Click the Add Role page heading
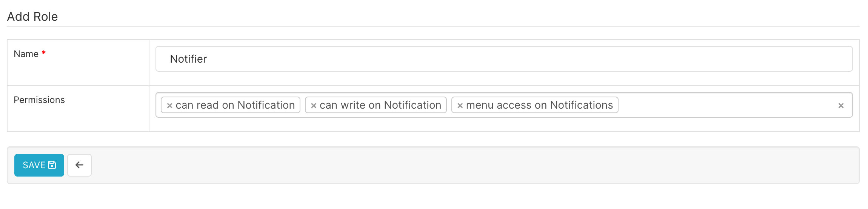868x209 pixels. tap(32, 17)
